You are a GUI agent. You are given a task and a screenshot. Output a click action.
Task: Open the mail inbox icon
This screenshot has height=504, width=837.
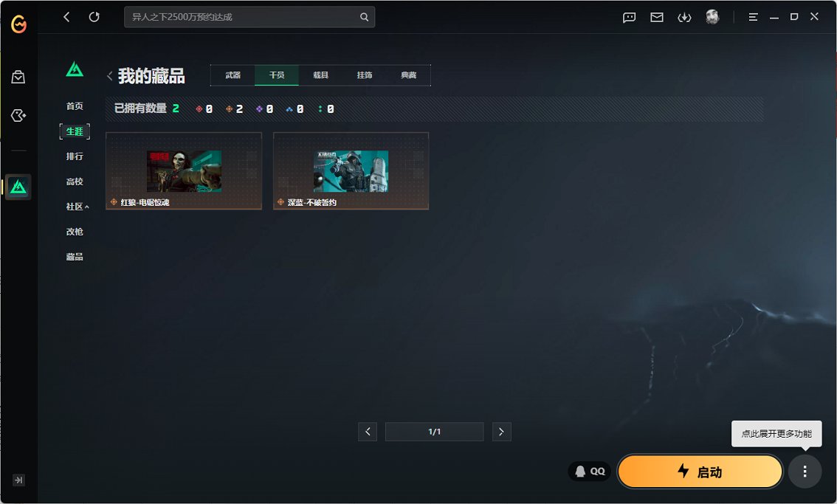click(656, 18)
